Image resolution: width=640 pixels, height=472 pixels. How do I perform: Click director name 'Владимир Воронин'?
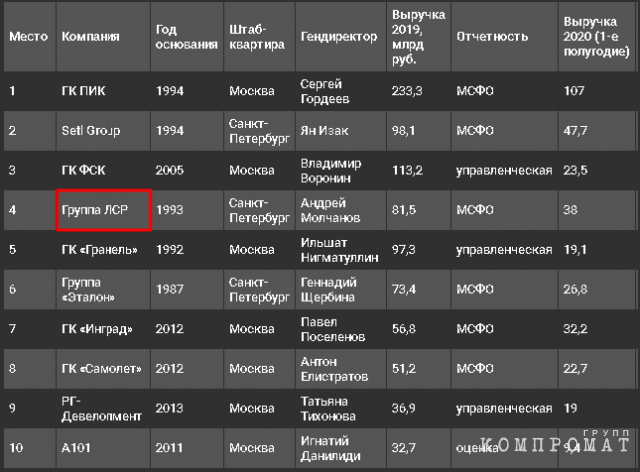click(331, 171)
